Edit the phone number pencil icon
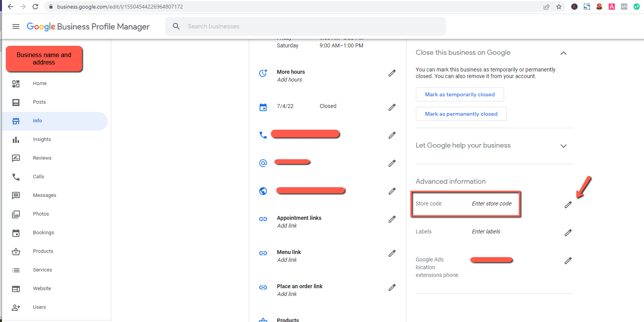 click(392, 135)
